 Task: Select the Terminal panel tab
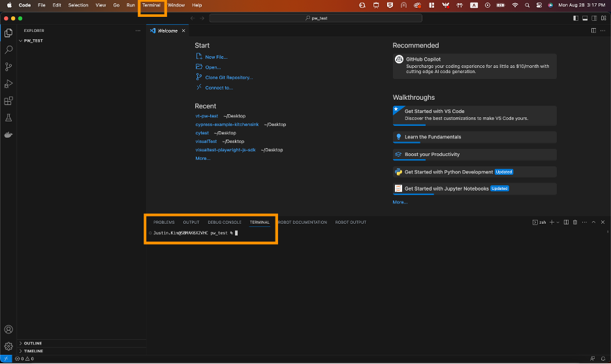[x=260, y=222]
